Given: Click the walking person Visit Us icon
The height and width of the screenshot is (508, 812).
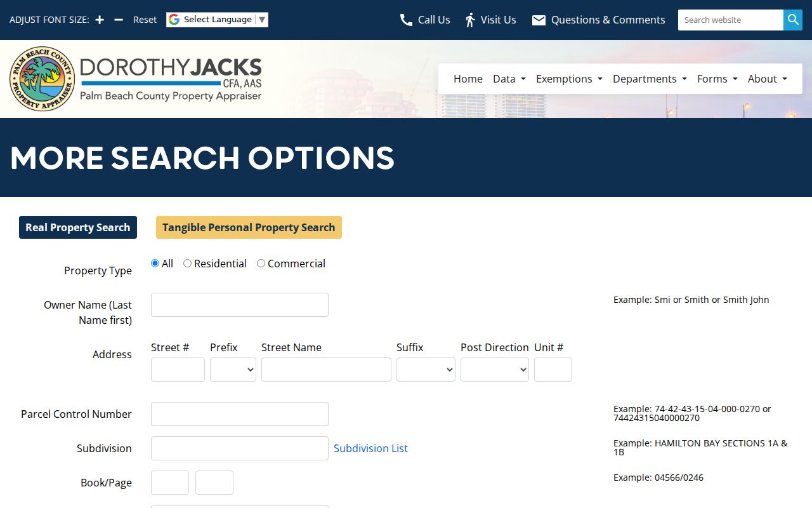Looking at the screenshot, I should [470, 20].
